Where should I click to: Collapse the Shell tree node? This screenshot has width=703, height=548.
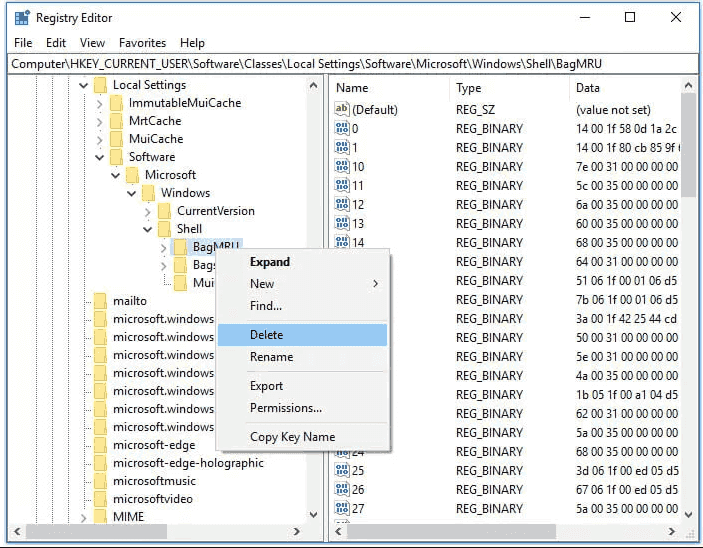click(x=148, y=229)
